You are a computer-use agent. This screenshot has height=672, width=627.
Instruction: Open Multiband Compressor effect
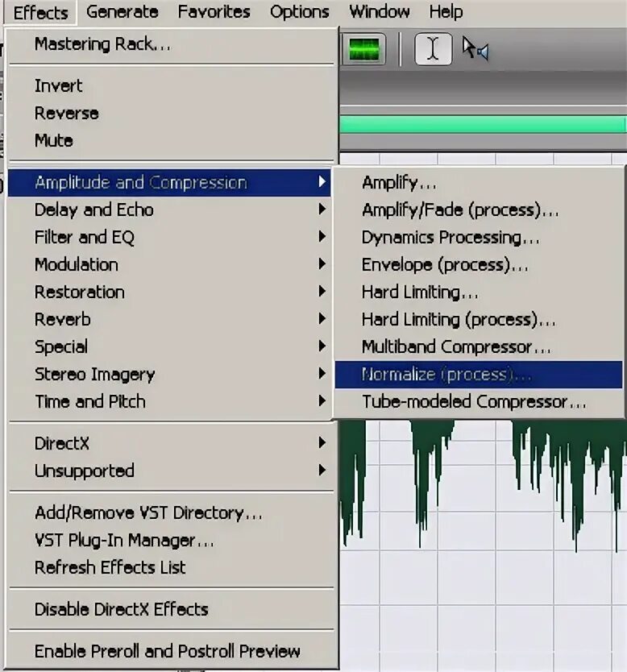point(479,347)
